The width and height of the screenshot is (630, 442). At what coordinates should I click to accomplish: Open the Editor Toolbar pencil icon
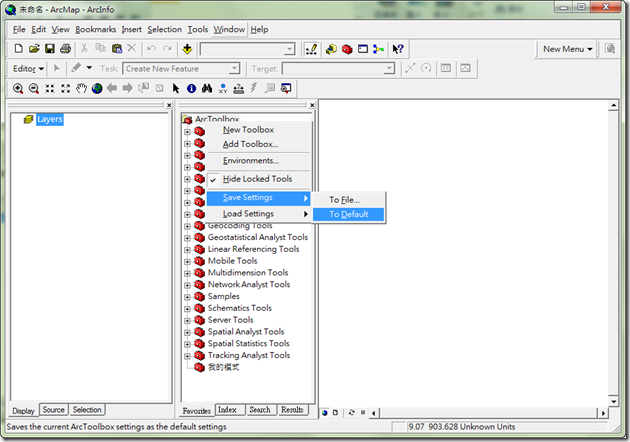[311, 49]
